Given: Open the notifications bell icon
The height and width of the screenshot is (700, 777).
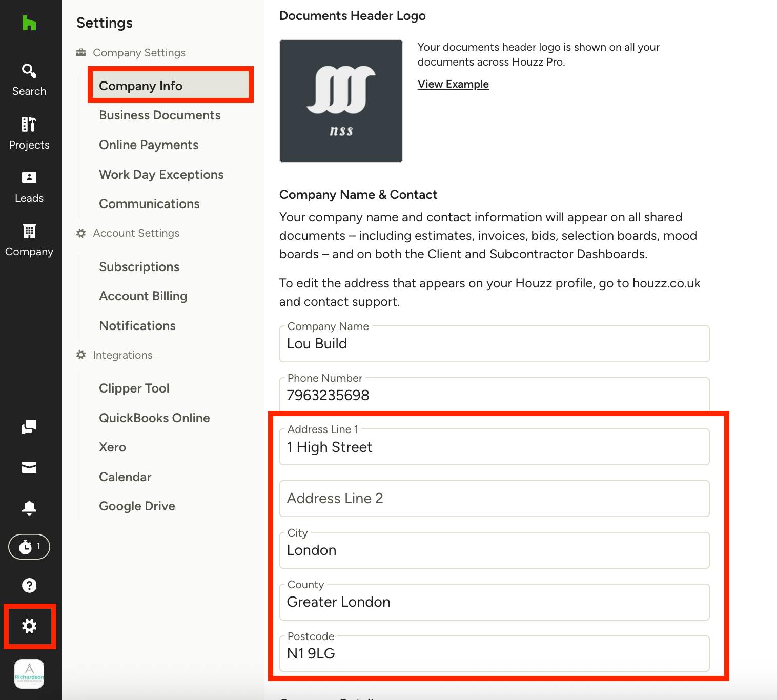Looking at the screenshot, I should 29,507.
